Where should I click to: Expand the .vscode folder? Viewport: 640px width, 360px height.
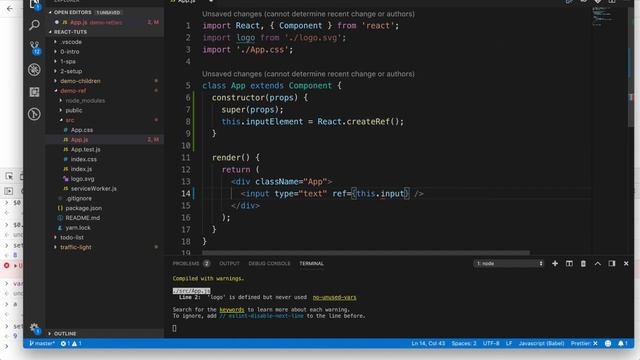tap(71, 42)
